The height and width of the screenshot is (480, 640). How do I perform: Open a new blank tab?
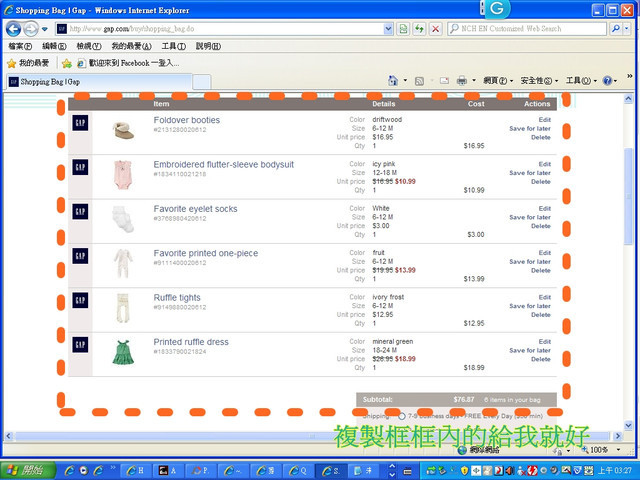(202, 82)
